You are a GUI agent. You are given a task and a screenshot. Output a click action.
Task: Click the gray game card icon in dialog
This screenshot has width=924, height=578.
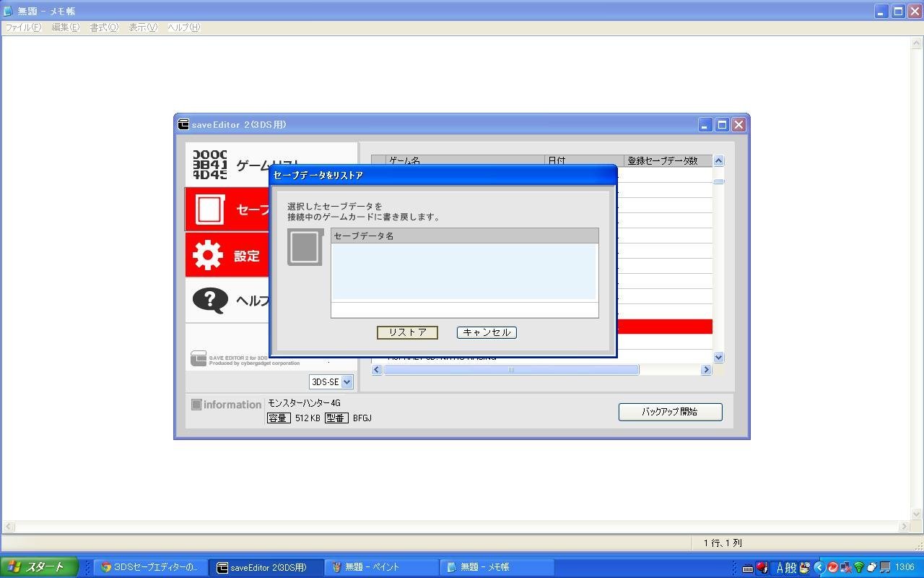click(305, 247)
